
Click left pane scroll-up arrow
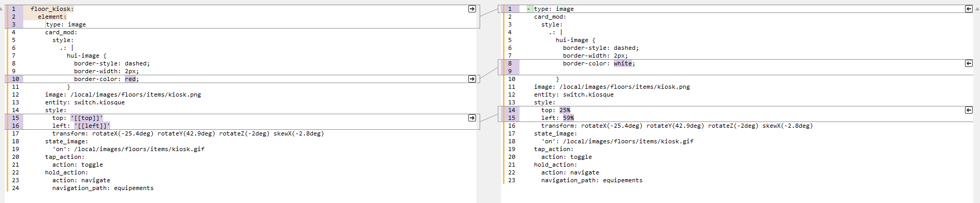click(x=2, y=9)
